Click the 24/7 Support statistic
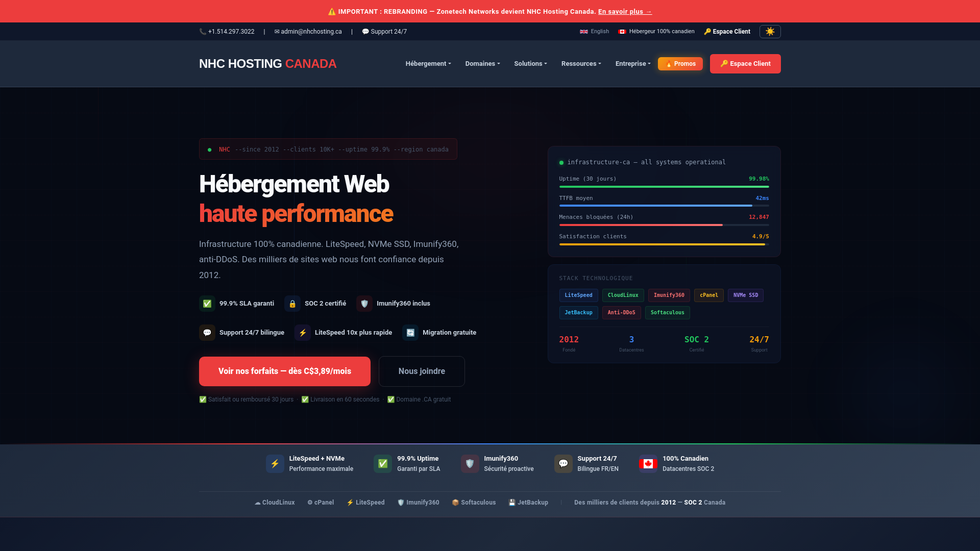The image size is (980, 551). coord(759,344)
